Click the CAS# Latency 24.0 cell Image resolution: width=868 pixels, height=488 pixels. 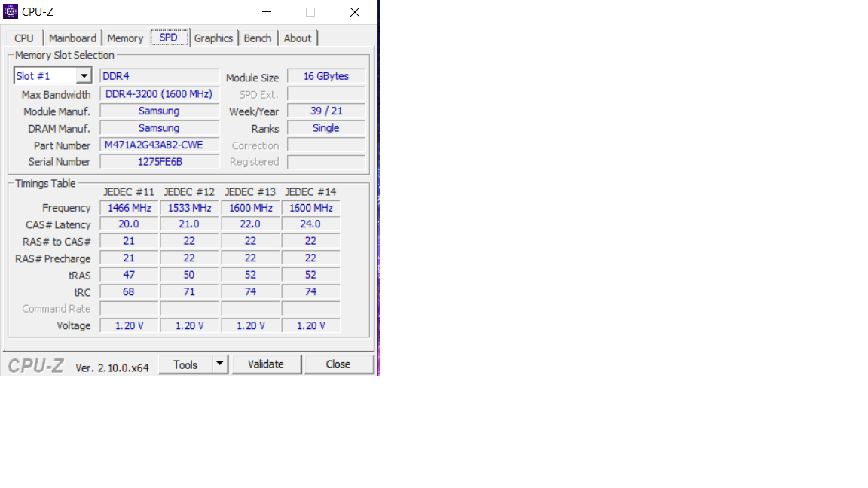click(310, 224)
